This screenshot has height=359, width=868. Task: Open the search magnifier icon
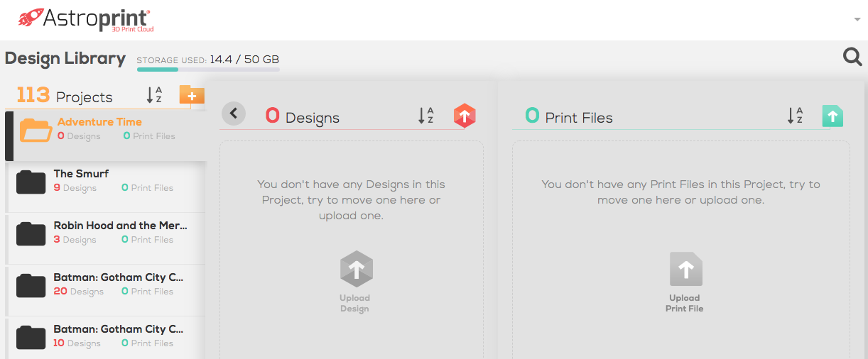click(852, 57)
